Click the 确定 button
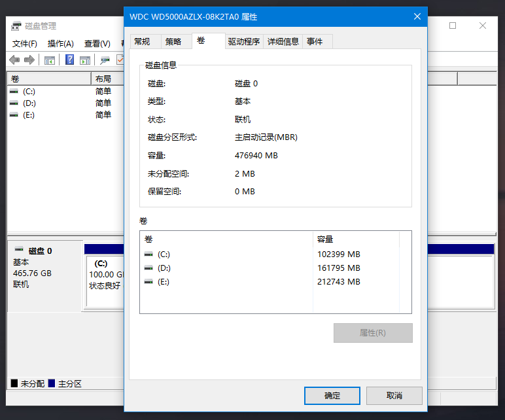This screenshot has height=420, width=505. coord(332,396)
